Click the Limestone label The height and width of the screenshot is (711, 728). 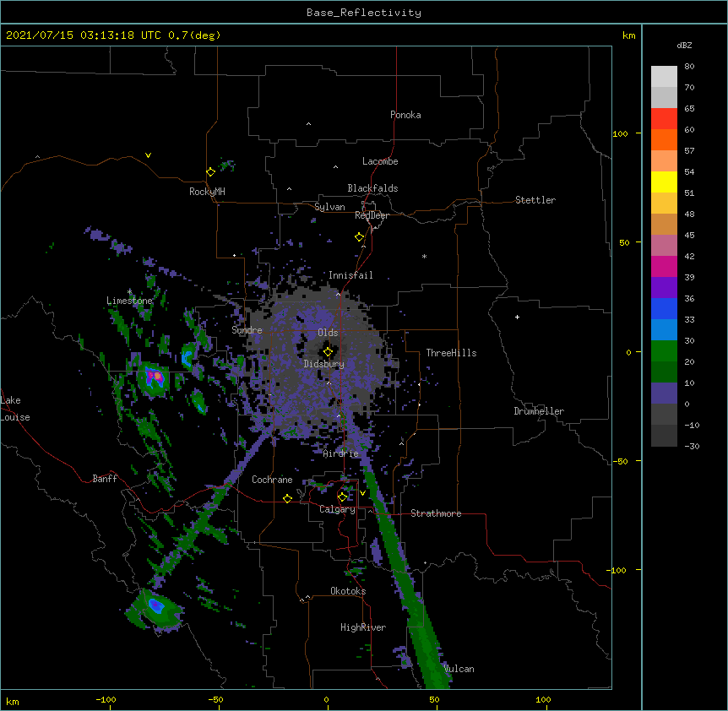coord(129,301)
